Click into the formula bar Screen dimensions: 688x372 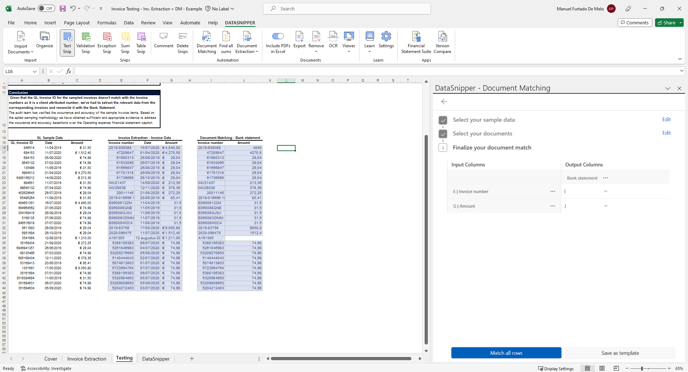pos(376,71)
